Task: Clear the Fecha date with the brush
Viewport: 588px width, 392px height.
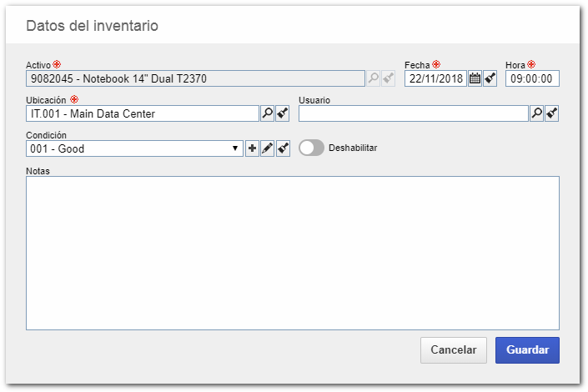Action: point(490,78)
